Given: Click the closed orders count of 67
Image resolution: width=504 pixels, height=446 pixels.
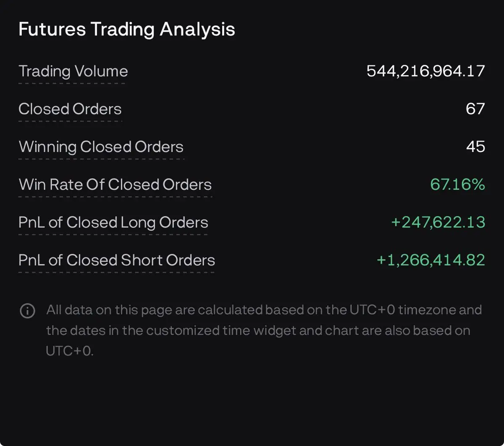Looking at the screenshot, I should coord(475,109).
